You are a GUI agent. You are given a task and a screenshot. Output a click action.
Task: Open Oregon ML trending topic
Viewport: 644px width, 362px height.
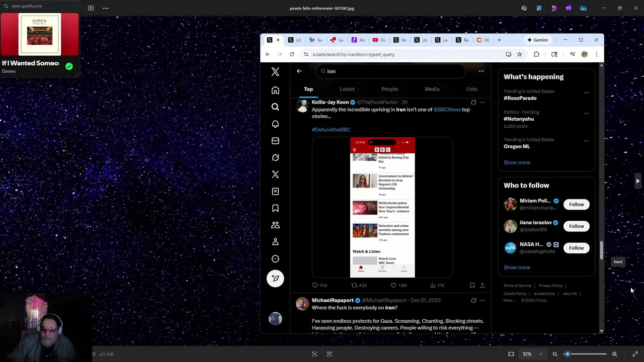pos(517,146)
